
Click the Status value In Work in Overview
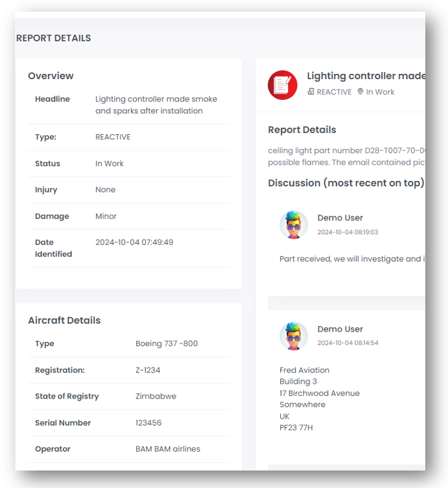(110, 163)
